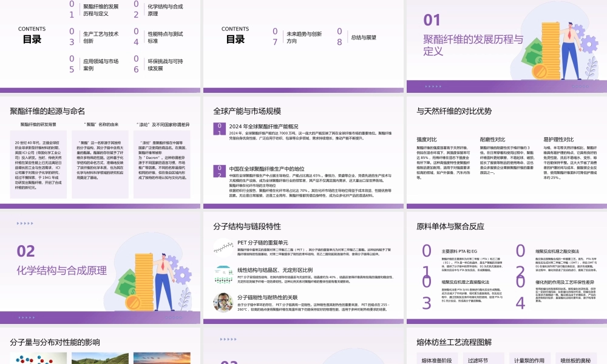Select the large 01 section number

[432, 20]
